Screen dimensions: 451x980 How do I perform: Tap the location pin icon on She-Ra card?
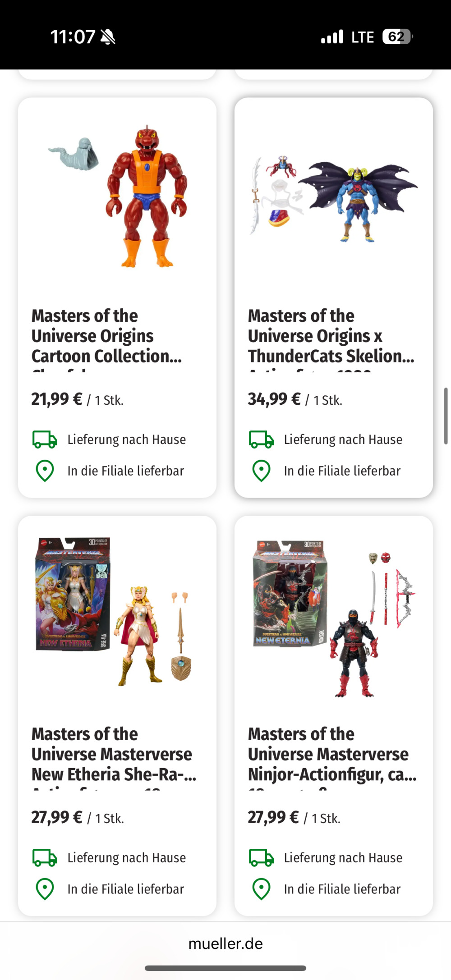pos(45,889)
